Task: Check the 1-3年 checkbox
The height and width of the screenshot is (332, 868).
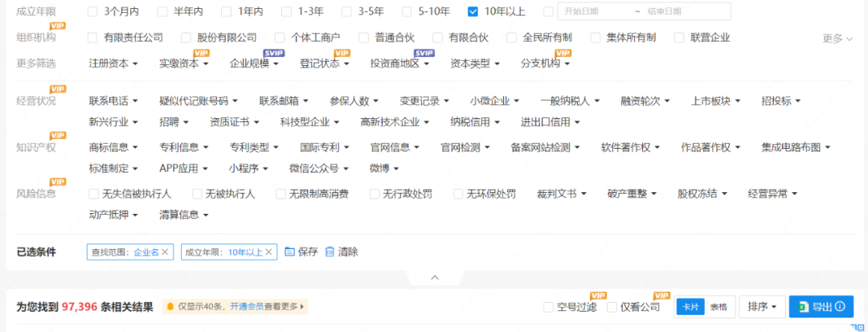Action: [286, 11]
